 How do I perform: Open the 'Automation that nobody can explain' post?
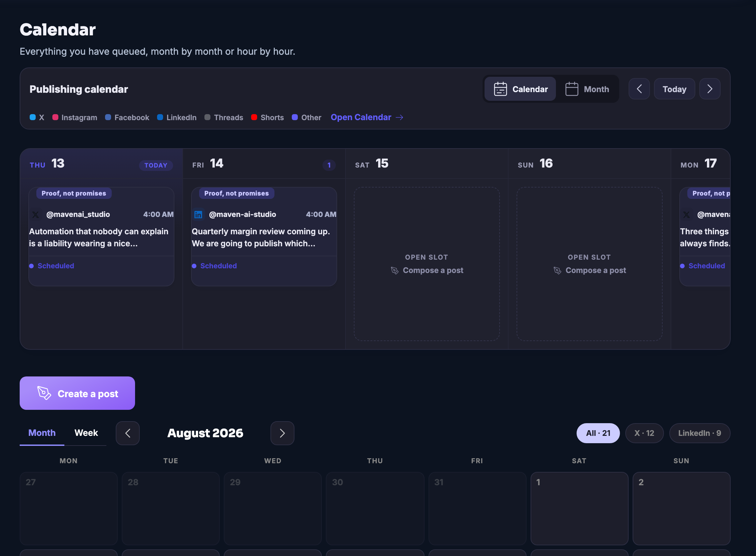(x=101, y=237)
